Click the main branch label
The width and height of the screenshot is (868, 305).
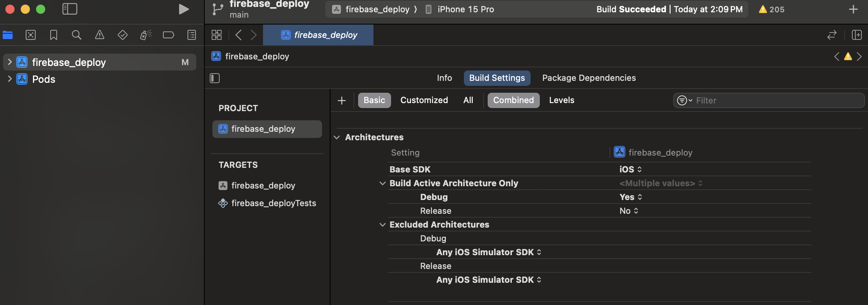point(239,15)
